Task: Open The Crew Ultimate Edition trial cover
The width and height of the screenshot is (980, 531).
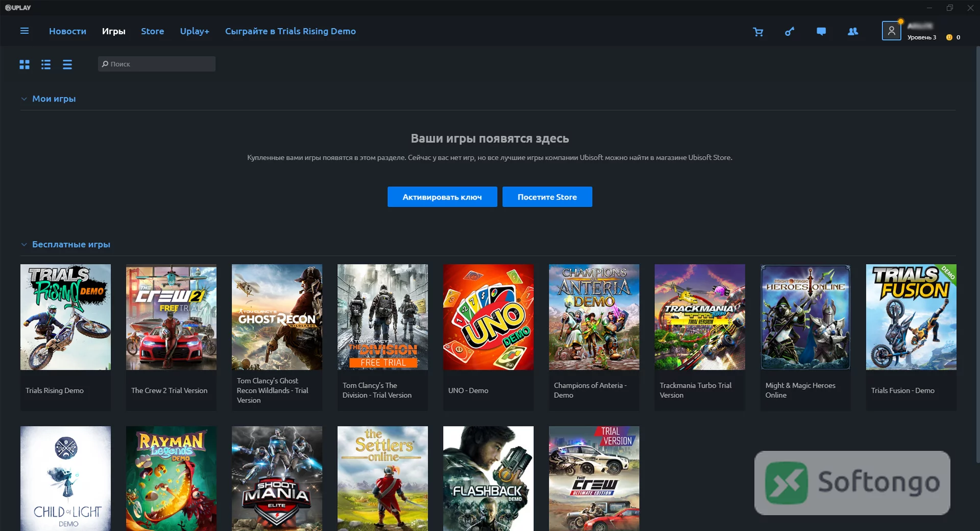Action: pos(594,478)
